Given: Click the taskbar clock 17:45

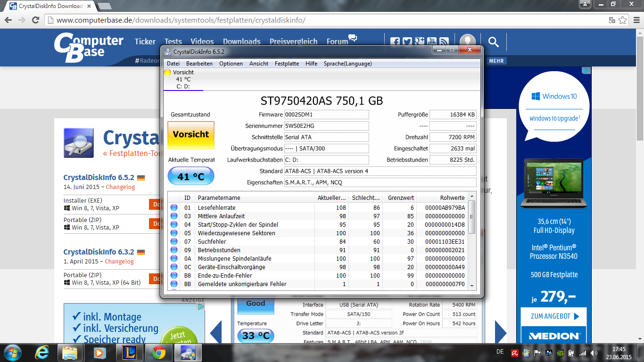Looking at the screenshot, I should pyautogui.click(x=619, y=349).
